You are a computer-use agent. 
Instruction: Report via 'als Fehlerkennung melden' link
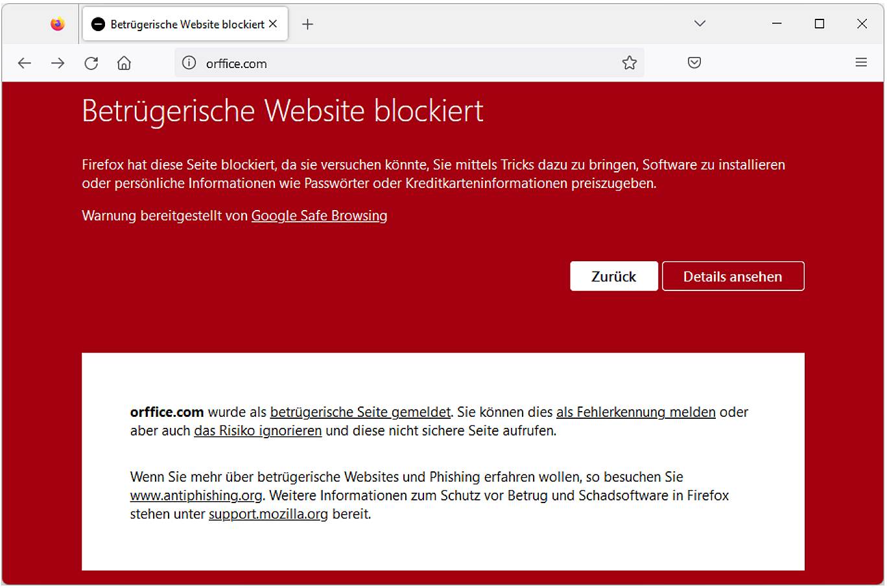pos(636,412)
